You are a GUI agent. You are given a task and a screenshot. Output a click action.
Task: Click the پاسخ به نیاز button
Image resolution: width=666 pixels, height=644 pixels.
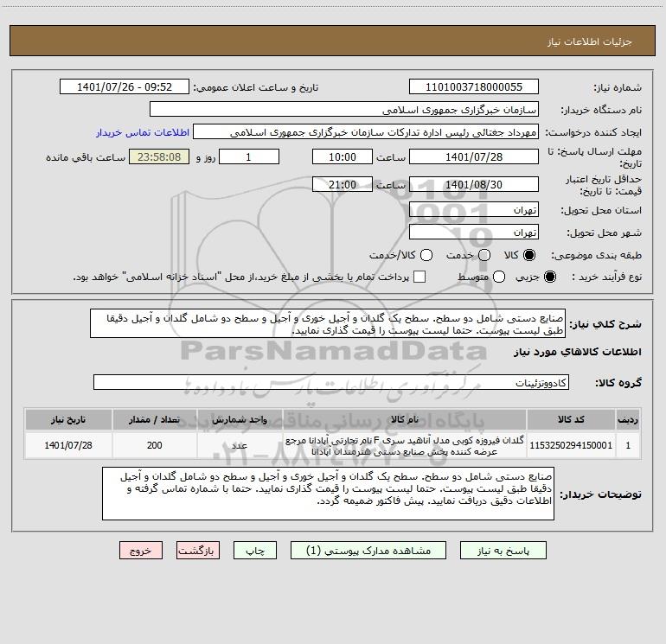click(x=503, y=551)
